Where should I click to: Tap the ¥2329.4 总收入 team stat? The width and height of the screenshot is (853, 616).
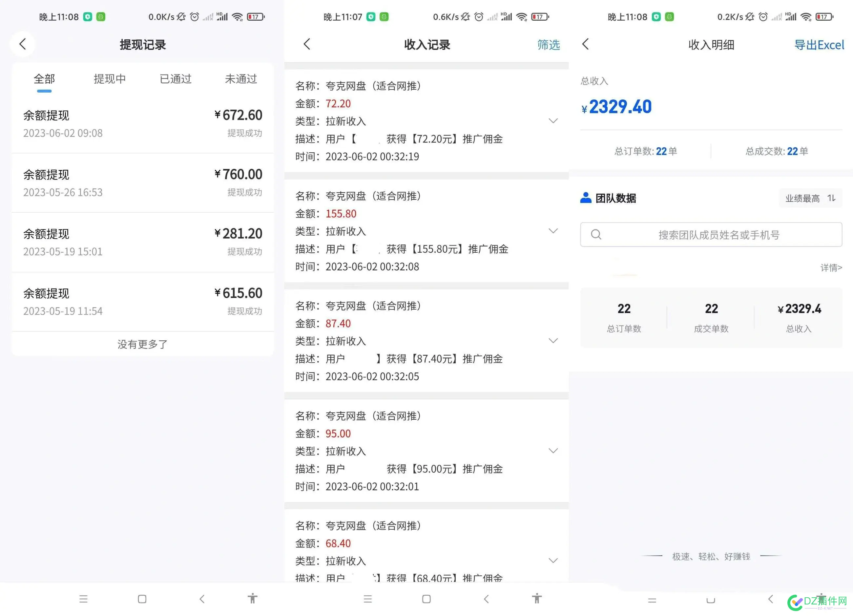(799, 318)
